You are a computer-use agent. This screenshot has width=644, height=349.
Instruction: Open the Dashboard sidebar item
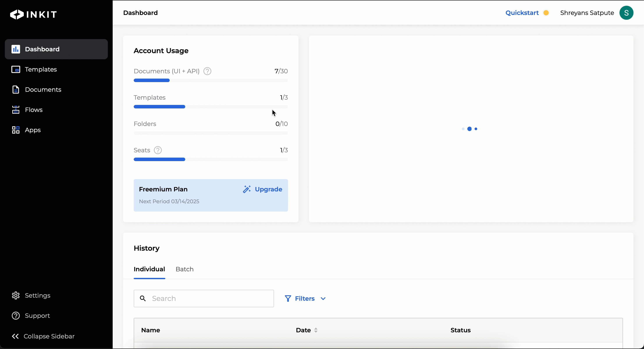56,49
